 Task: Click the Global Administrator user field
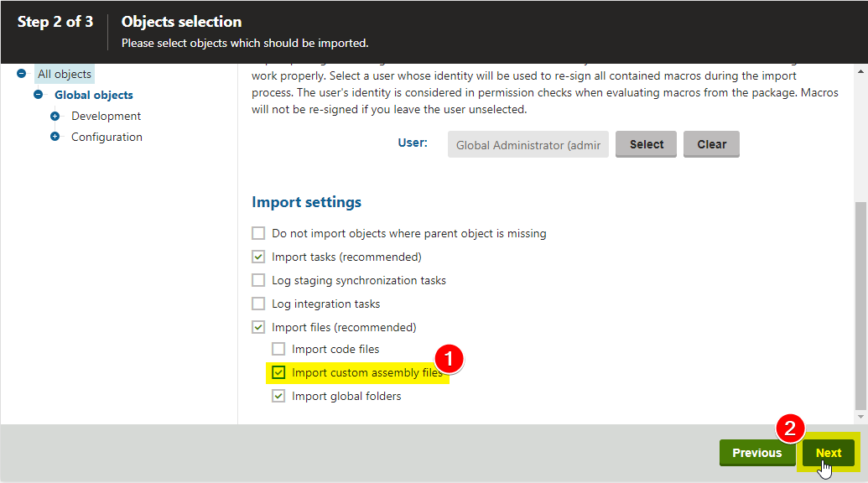[528, 145]
